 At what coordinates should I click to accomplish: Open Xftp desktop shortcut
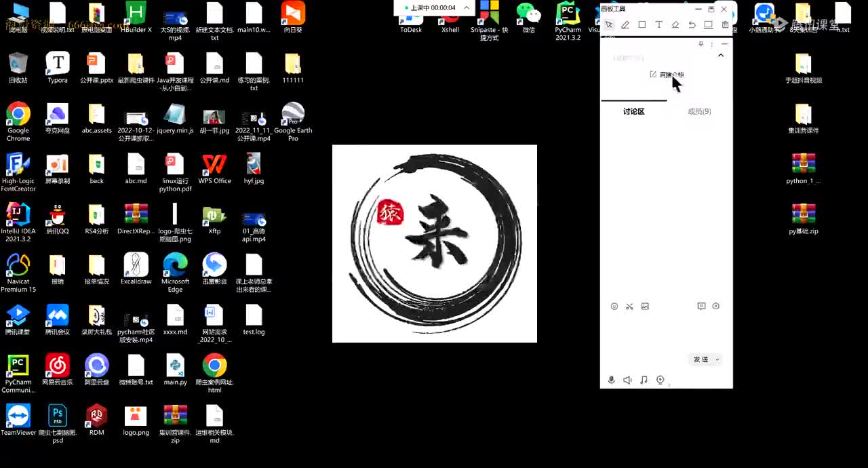[x=214, y=218]
